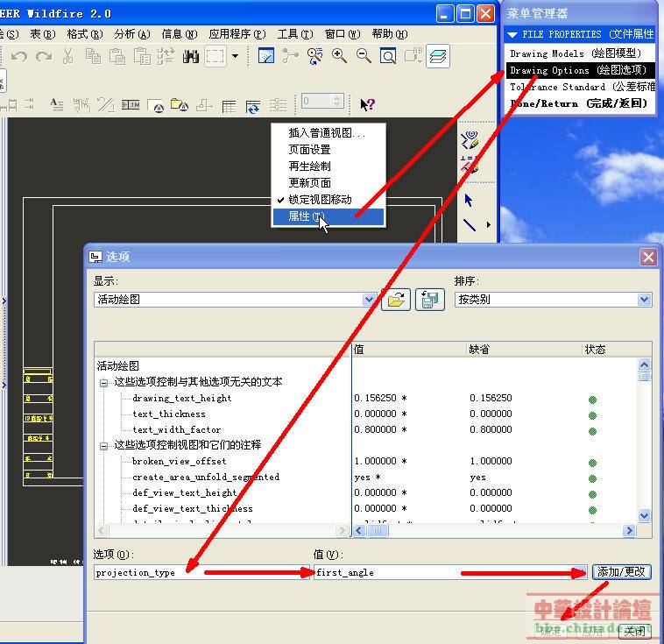Choose Drawing Options in the menu manager
The width and height of the screenshot is (664, 644).
pyautogui.click(x=578, y=70)
